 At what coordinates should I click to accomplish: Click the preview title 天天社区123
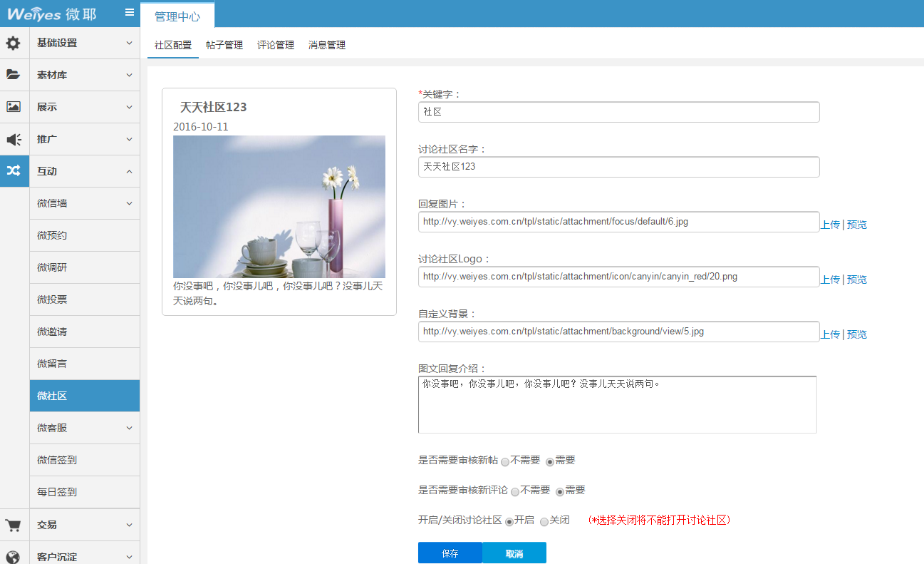point(213,108)
